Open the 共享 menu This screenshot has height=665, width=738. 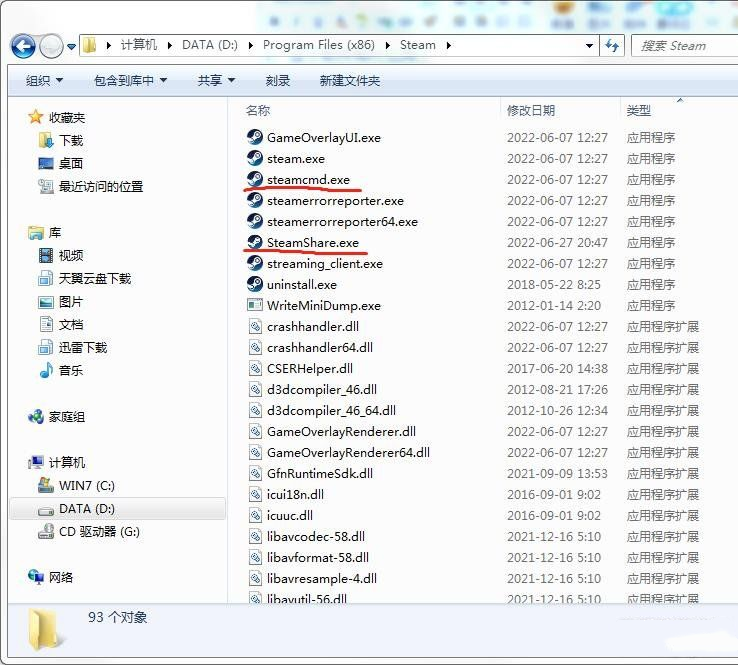coord(216,80)
